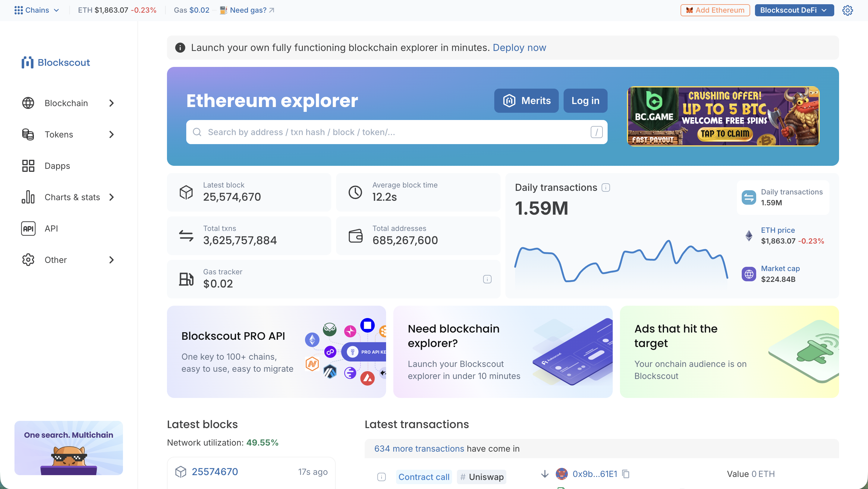Click the Dapps grid icon
This screenshot has width=868, height=489.
(x=28, y=166)
